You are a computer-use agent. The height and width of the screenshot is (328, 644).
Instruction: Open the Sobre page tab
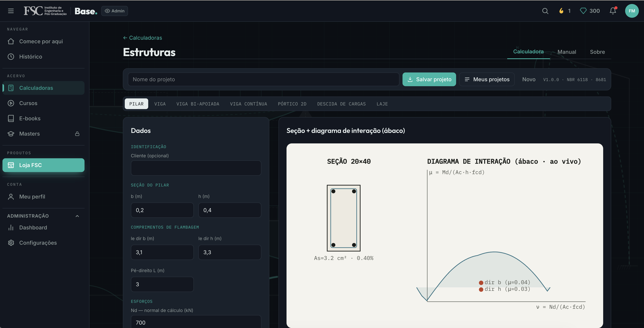click(597, 52)
